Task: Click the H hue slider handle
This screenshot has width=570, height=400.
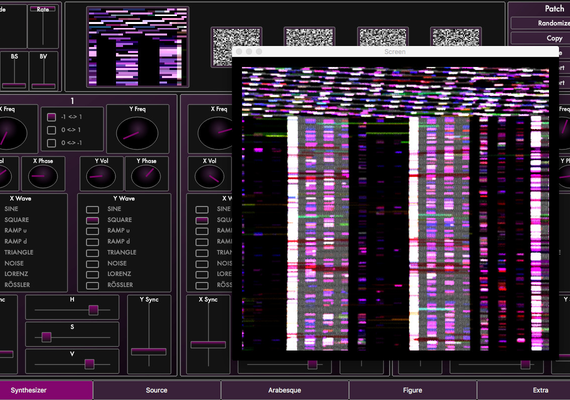Action: tap(93, 310)
